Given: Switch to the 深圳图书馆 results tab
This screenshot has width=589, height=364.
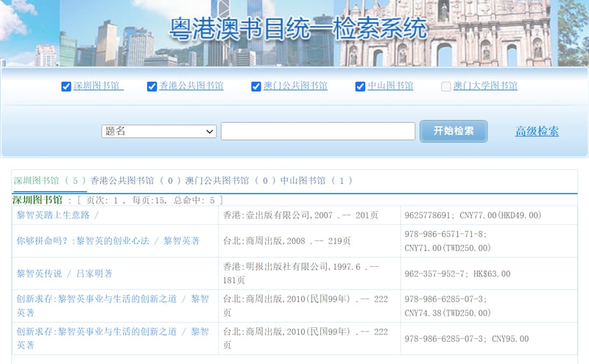Looking at the screenshot, I should point(50,180).
